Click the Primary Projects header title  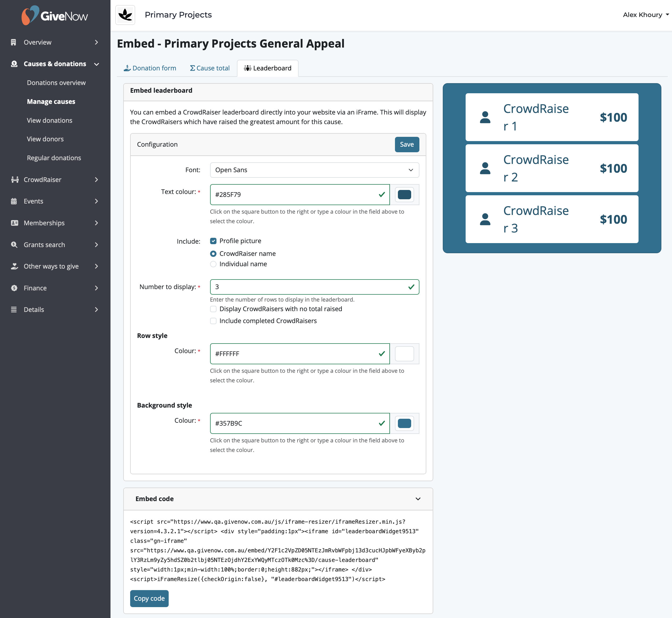(178, 15)
